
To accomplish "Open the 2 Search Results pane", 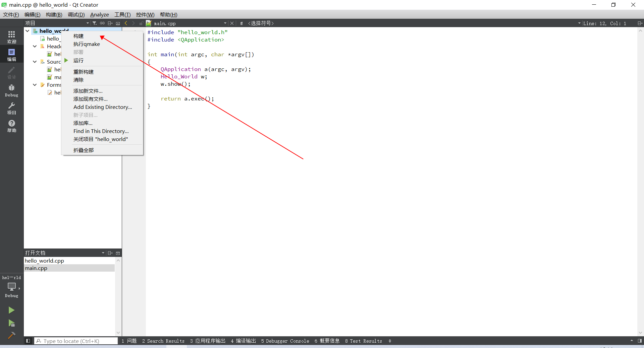I will click(163, 341).
